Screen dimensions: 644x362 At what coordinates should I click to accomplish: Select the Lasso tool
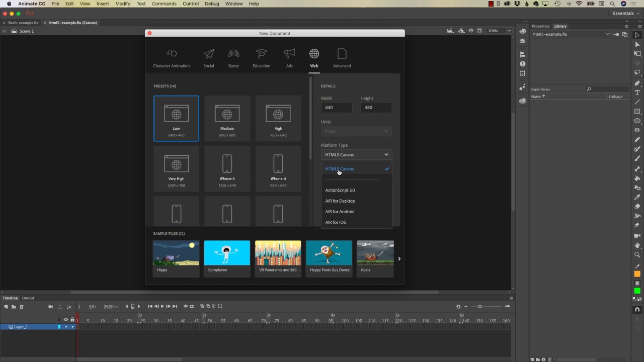click(637, 73)
